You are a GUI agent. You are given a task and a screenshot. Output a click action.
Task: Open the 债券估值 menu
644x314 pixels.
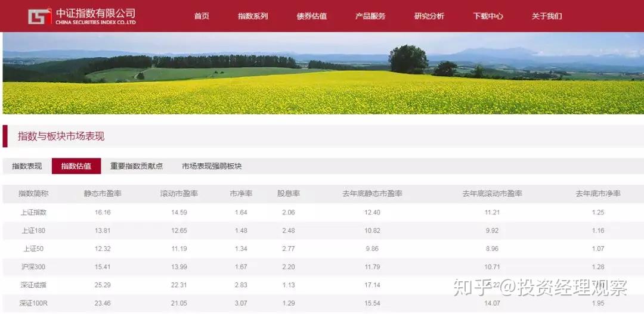tap(312, 16)
